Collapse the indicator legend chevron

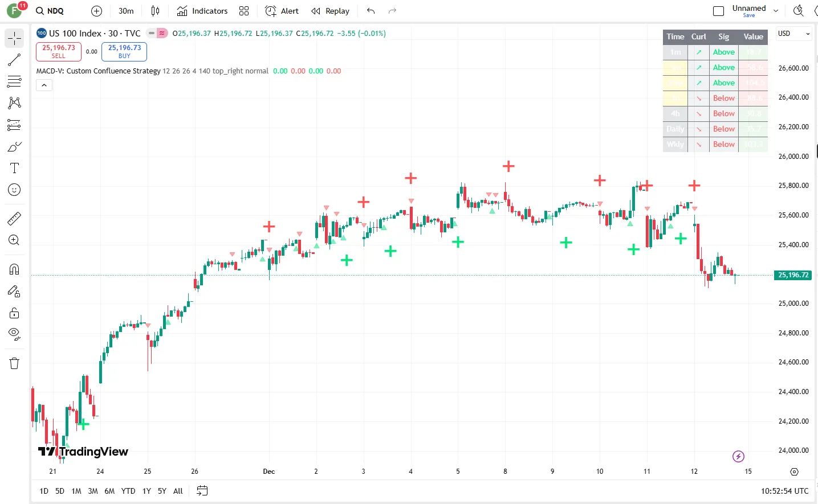44,85
